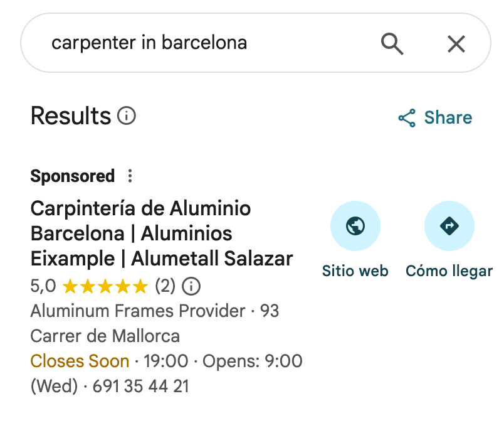Click the info icon beside Results

pos(127,116)
